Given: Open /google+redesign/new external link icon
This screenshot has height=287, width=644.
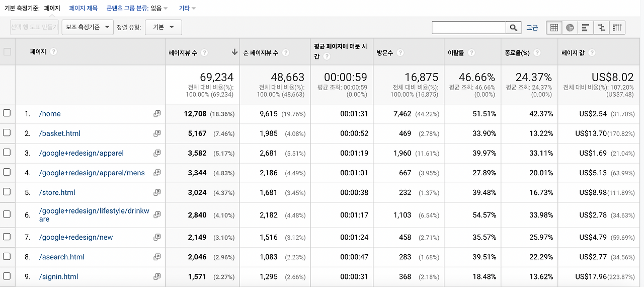Looking at the screenshot, I should [x=157, y=237].
